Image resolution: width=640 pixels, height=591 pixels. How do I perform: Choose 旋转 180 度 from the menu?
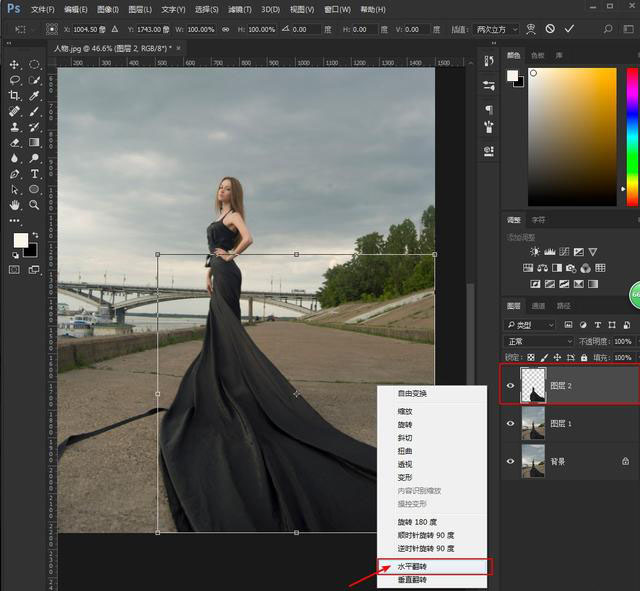pyautogui.click(x=432, y=522)
